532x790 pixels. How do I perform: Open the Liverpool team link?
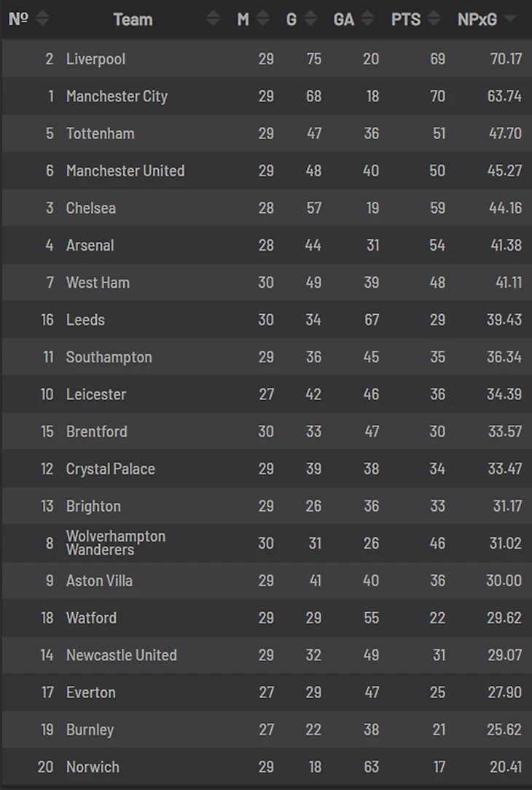[95, 59]
